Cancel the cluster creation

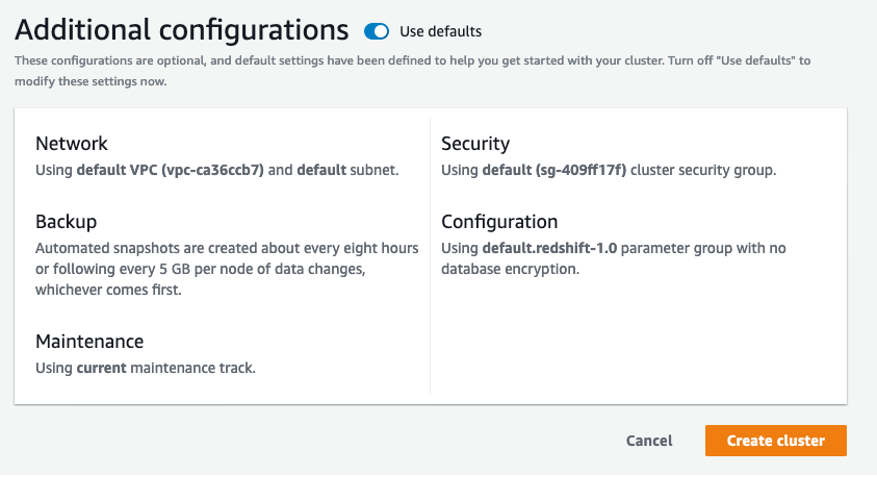(x=649, y=441)
